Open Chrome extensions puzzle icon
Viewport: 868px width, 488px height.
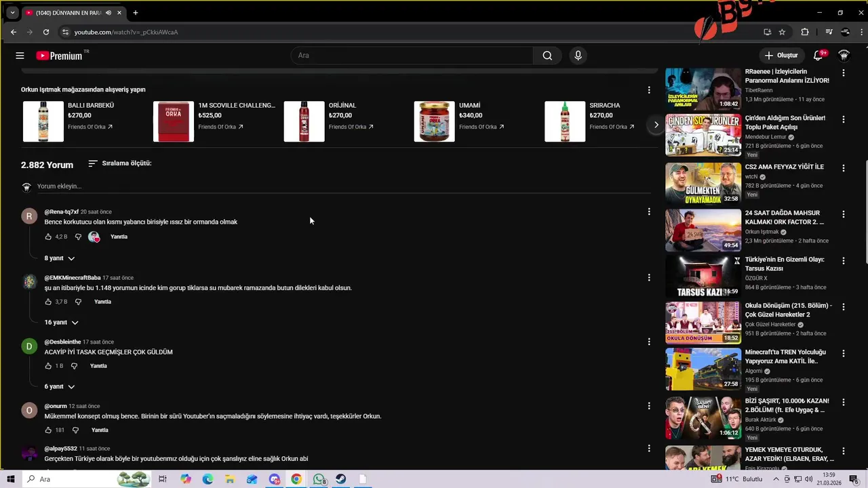pos(805,32)
